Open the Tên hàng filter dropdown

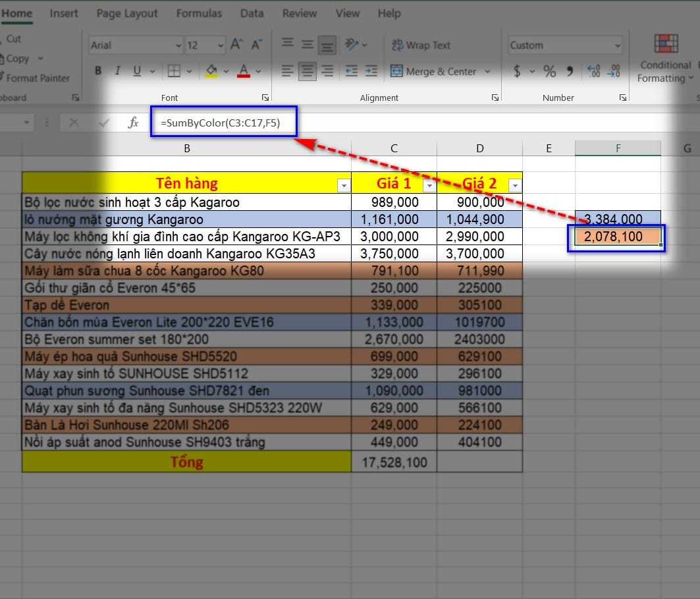click(343, 186)
